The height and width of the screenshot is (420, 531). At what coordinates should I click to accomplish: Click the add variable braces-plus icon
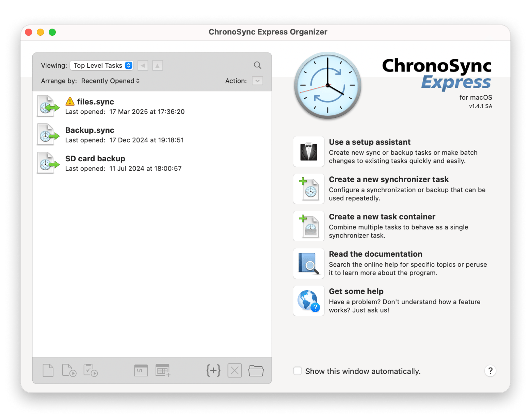click(213, 370)
